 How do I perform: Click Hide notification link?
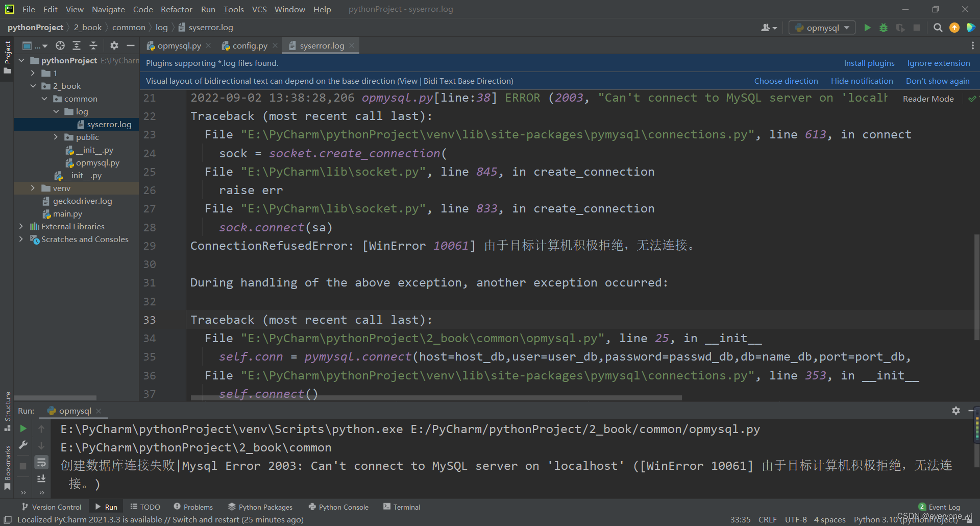(862, 81)
